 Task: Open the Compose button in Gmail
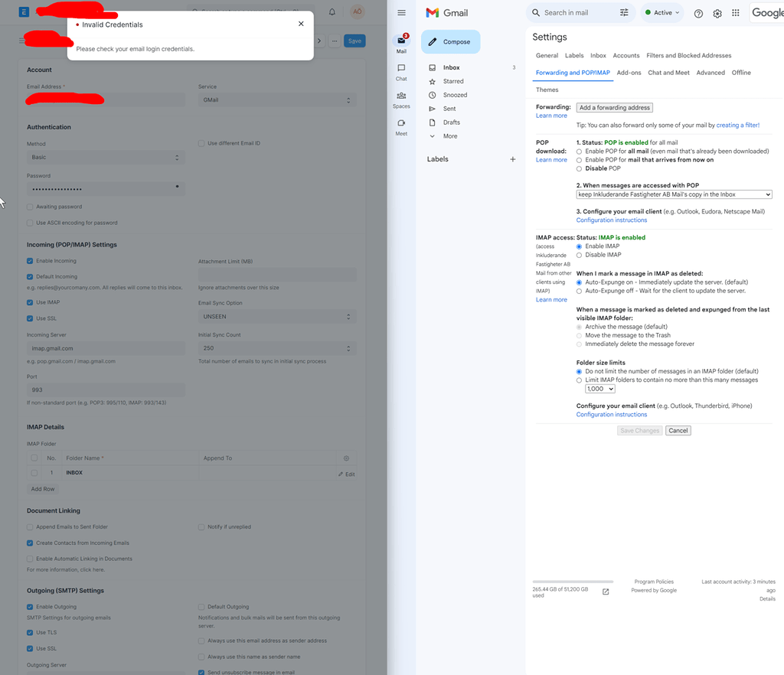(x=450, y=41)
